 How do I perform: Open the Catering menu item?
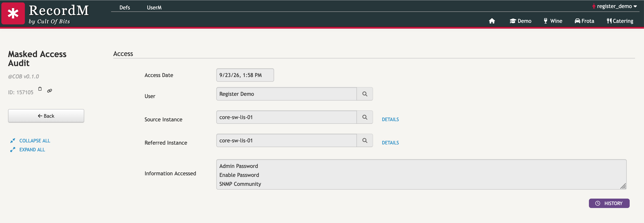pos(620,21)
